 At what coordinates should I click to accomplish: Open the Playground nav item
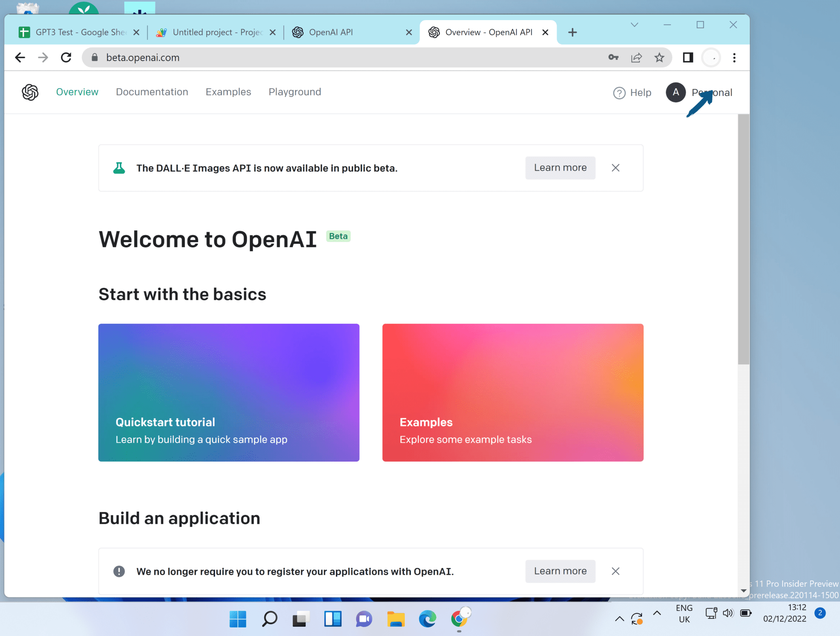coord(294,92)
